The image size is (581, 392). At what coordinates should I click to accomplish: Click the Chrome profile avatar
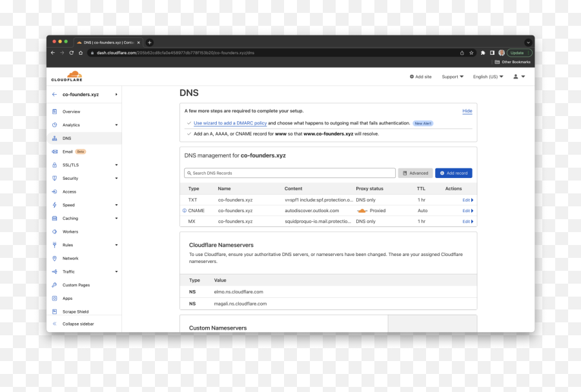point(502,53)
